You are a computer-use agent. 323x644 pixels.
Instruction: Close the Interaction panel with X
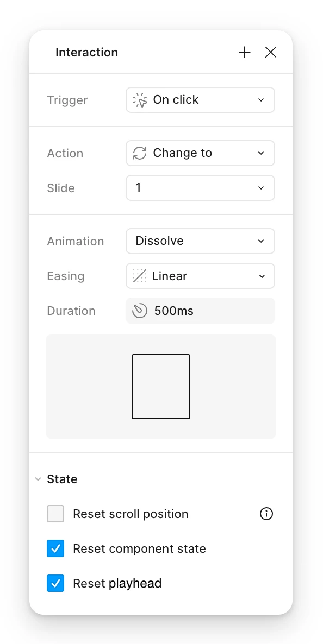point(271,52)
